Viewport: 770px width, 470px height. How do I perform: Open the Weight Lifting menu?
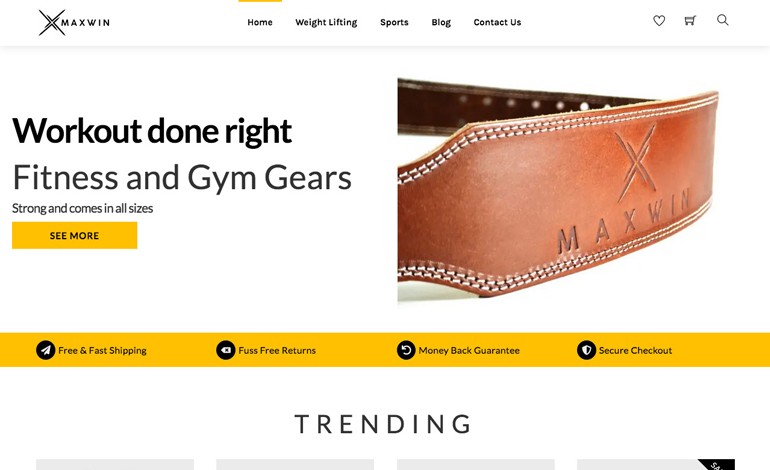coord(326,22)
